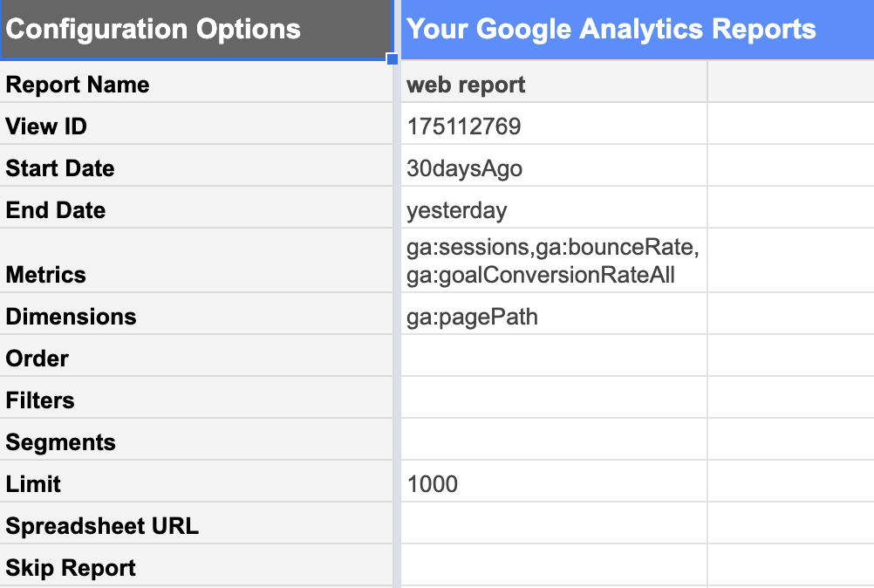Select the Metrics label cell
This screenshot has width=874, height=588.
tap(196, 260)
